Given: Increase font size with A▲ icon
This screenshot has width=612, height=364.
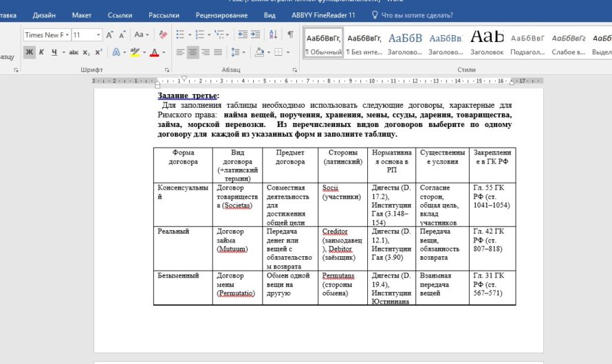Looking at the screenshot, I should (x=110, y=35).
